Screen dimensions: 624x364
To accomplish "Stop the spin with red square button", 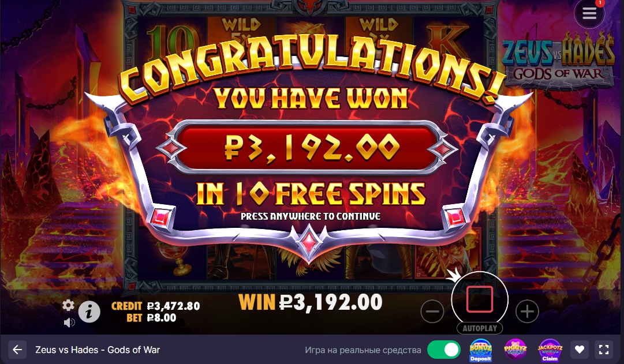I will tap(480, 299).
